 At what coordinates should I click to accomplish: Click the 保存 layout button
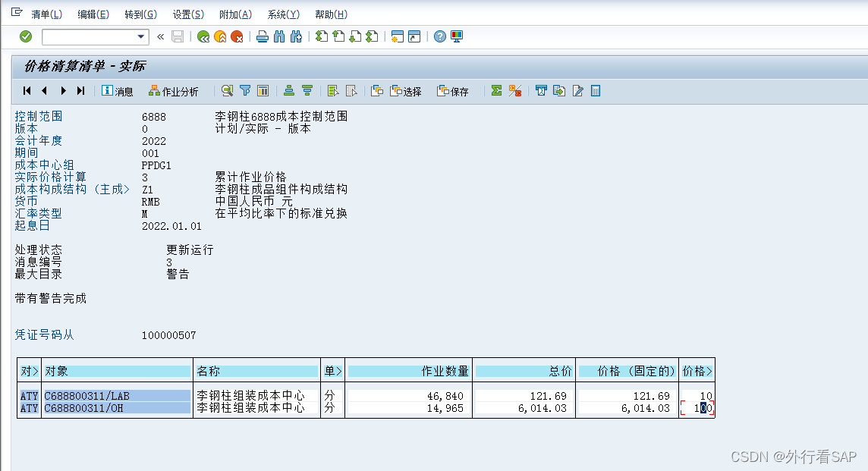tap(453, 91)
